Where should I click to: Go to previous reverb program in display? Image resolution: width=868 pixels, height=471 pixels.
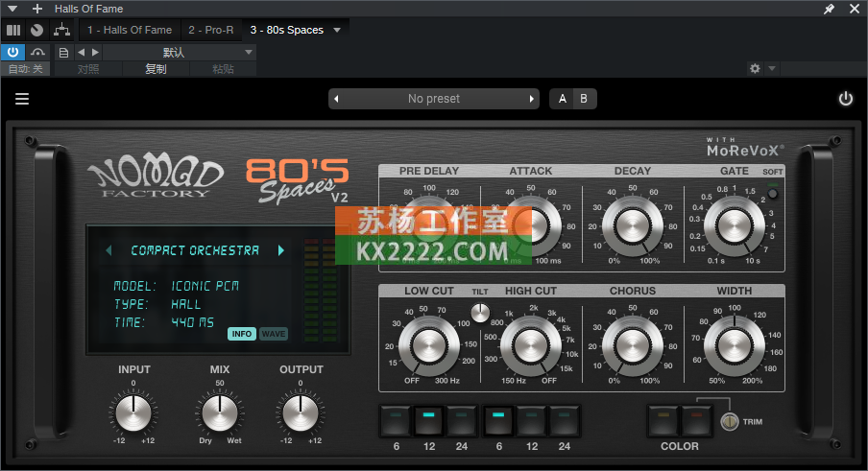[x=109, y=250]
